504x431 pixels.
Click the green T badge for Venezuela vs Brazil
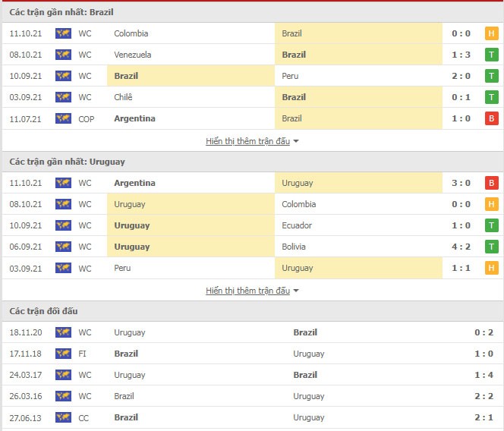491,55
